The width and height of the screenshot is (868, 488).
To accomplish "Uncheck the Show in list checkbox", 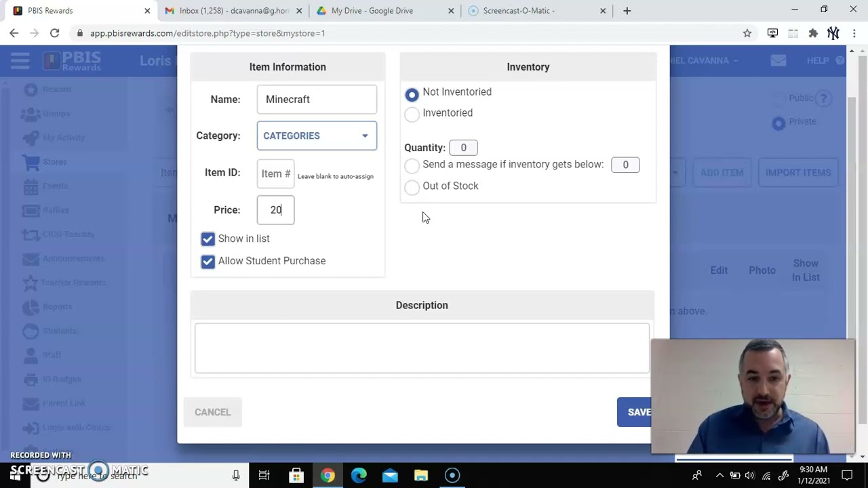I will pyautogui.click(x=208, y=239).
